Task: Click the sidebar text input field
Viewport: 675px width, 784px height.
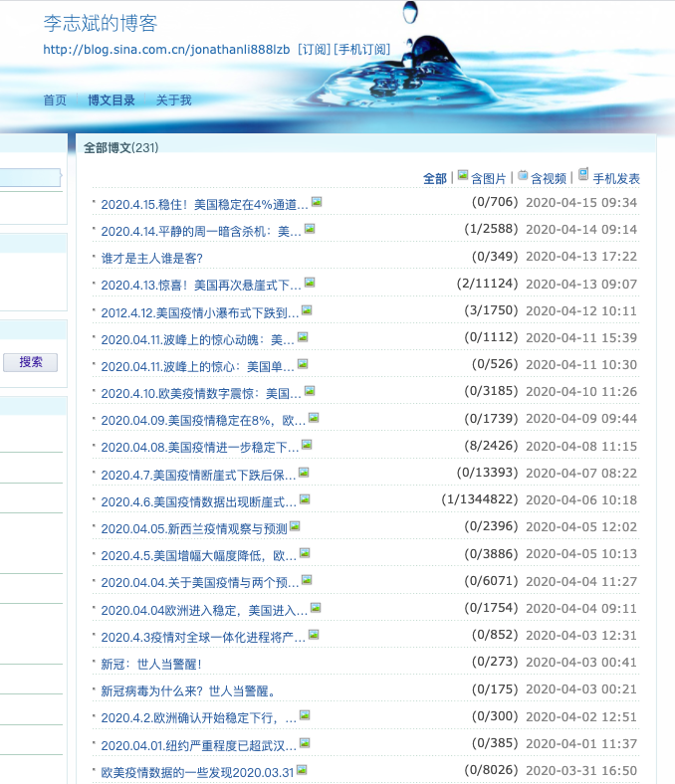Action: tap(30, 178)
